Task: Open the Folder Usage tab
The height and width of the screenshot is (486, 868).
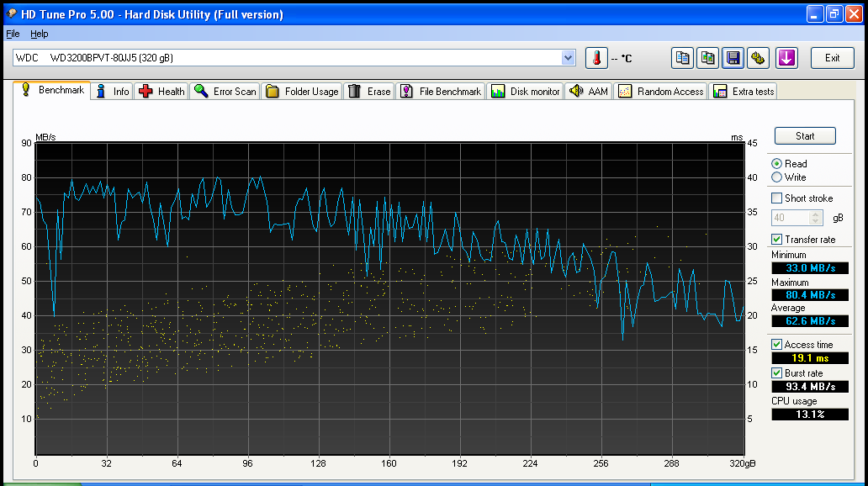Action: (x=302, y=92)
